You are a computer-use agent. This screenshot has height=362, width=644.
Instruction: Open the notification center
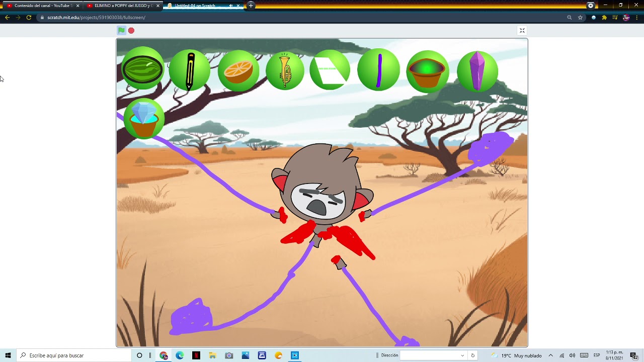point(634,355)
